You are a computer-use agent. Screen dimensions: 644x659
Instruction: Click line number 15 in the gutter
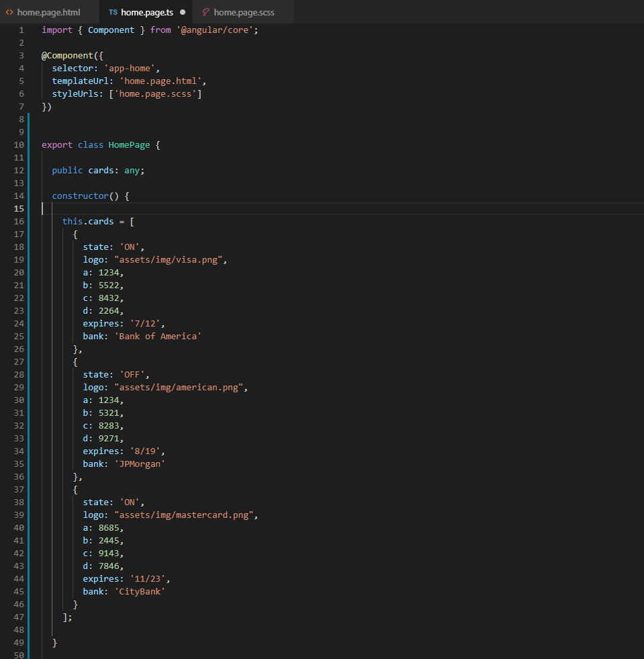click(x=19, y=208)
